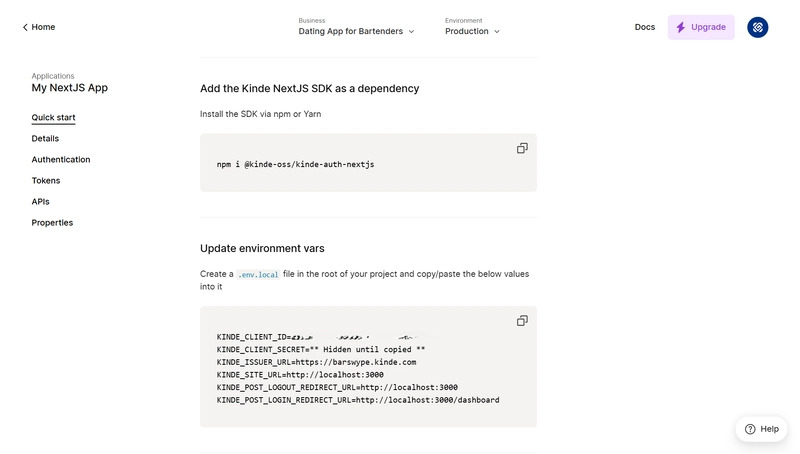Open the APIs section

point(40,201)
